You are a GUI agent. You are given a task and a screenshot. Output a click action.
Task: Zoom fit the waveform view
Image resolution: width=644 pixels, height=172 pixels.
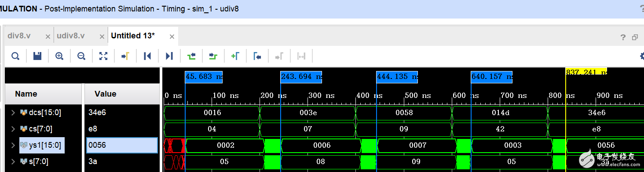click(103, 56)
